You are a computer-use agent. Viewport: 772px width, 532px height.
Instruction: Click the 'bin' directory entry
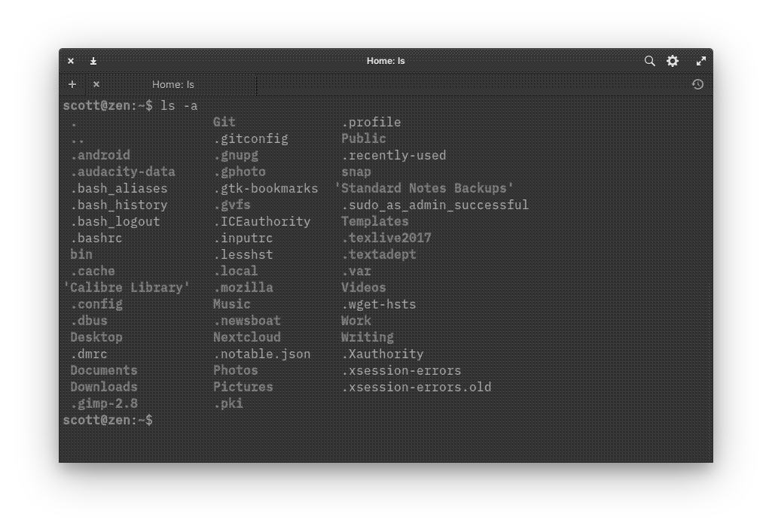[81, 254]
